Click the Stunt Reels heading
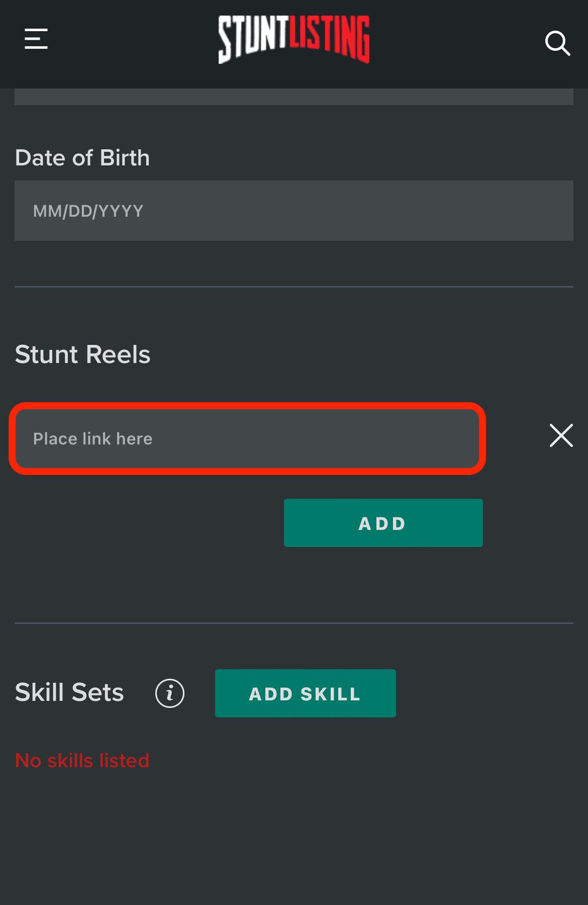Viewport: 588px width, 905px height. 83,354
